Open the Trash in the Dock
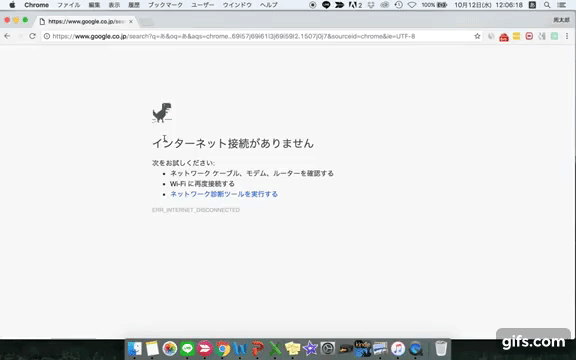The height and width of the screenshot is (360, 576). 441,348
